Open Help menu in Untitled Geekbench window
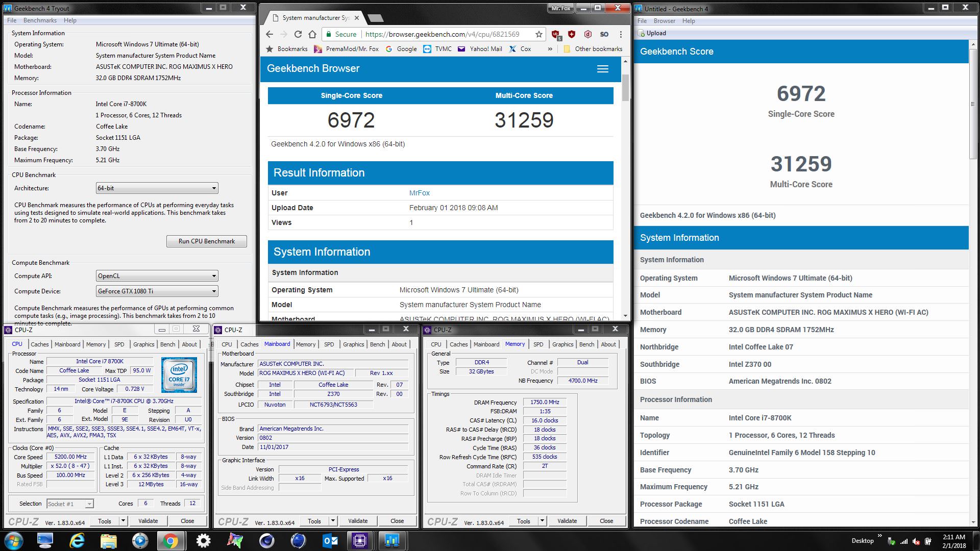 click(x=689, y=21)
